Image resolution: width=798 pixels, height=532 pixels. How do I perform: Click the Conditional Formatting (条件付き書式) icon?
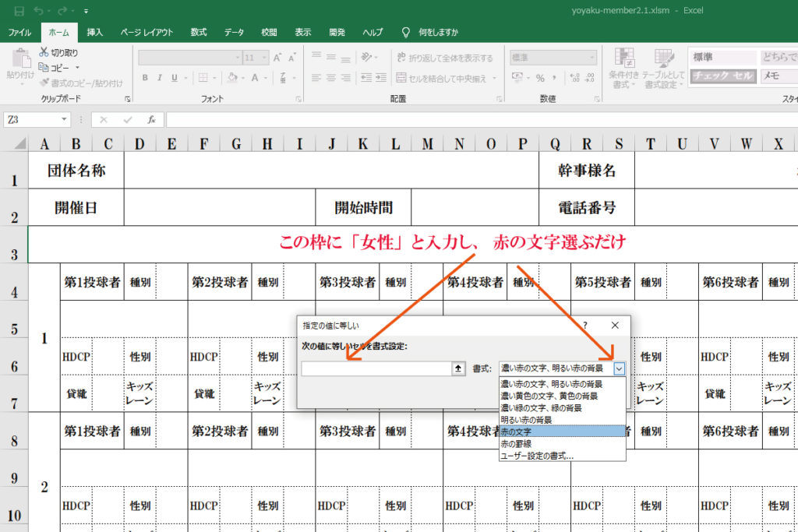coord(624,58)
